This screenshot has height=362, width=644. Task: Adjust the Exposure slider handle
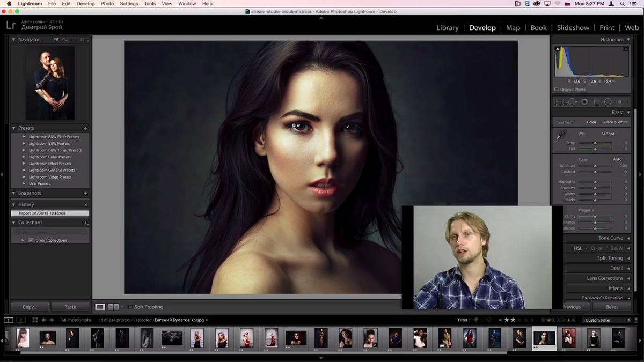[595, 166]
